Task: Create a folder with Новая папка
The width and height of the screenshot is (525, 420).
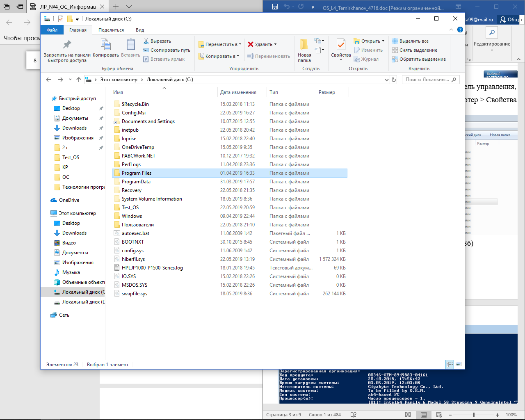Action: coord(304,51)
